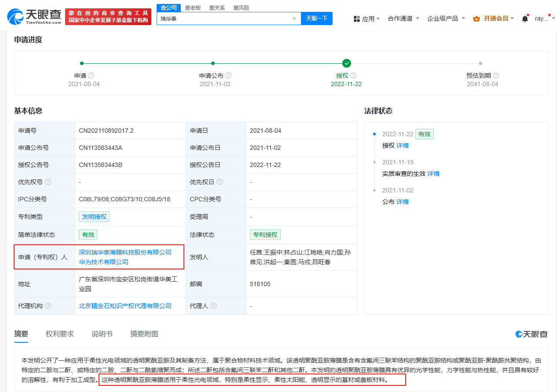
Task: Click the help icon next to 授权
Action: [x=353, y=76]
